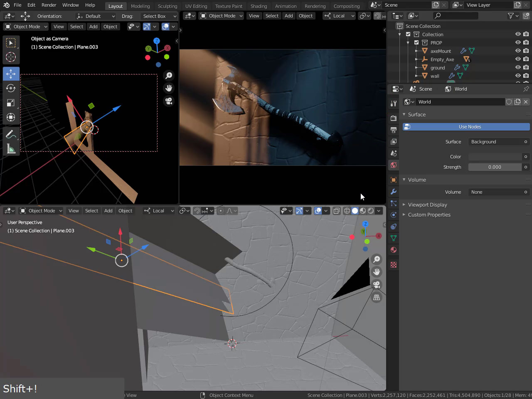Pick the Annotate pencil tool
The image size is (532, 399).
point(11,134)
